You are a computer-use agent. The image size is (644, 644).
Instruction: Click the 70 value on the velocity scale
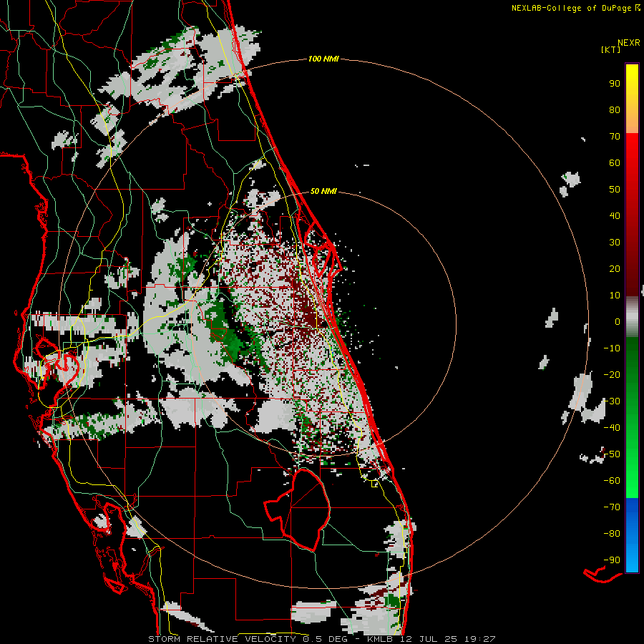(615, 137)
